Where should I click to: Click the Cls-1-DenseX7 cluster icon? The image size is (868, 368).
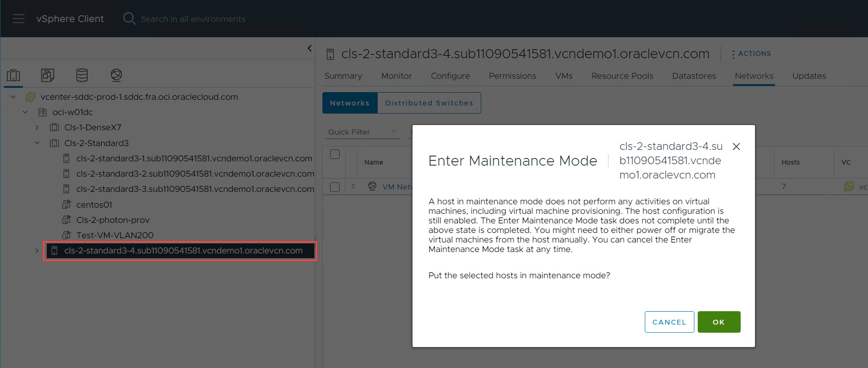(54, 127)
